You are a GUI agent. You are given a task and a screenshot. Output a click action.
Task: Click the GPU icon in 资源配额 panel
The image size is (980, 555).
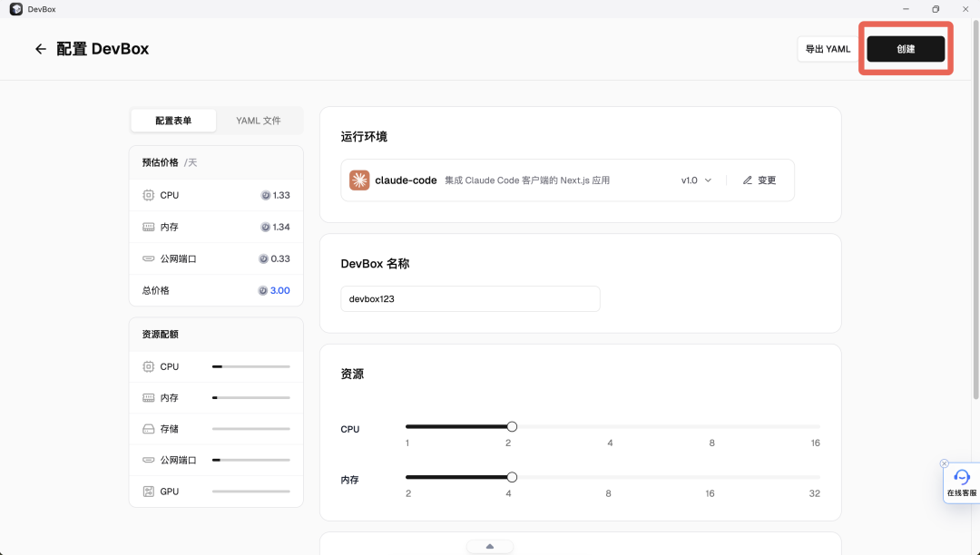148,491
